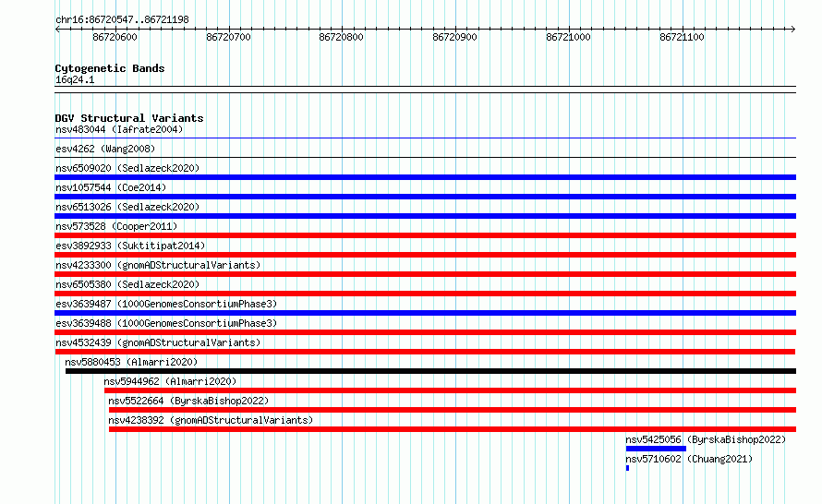This screenshot has height=504, width=822.
Task: Click ruler position 86721000
Action: click(x=568, y=37)
